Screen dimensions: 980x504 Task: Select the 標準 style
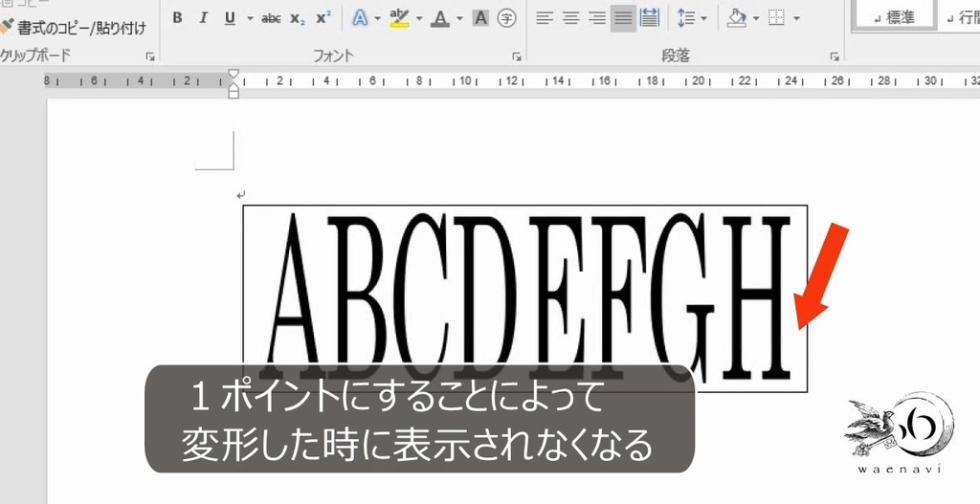[x=893, y=15]
